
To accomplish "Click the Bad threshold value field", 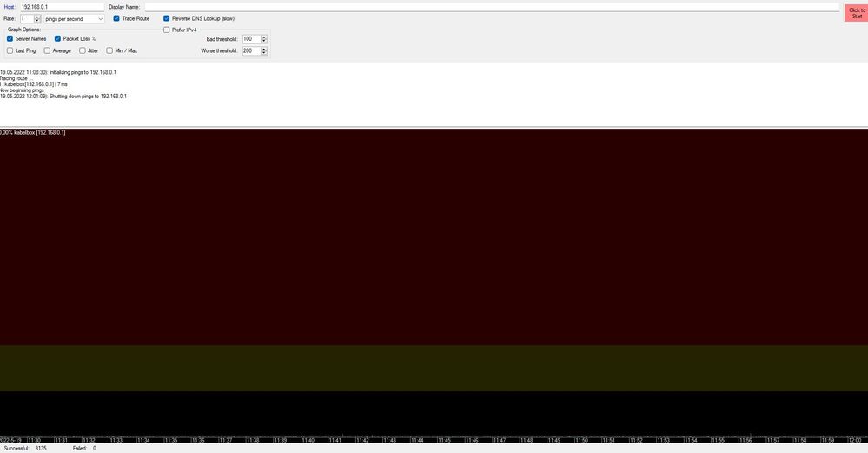I will click(x=251, y=39).
